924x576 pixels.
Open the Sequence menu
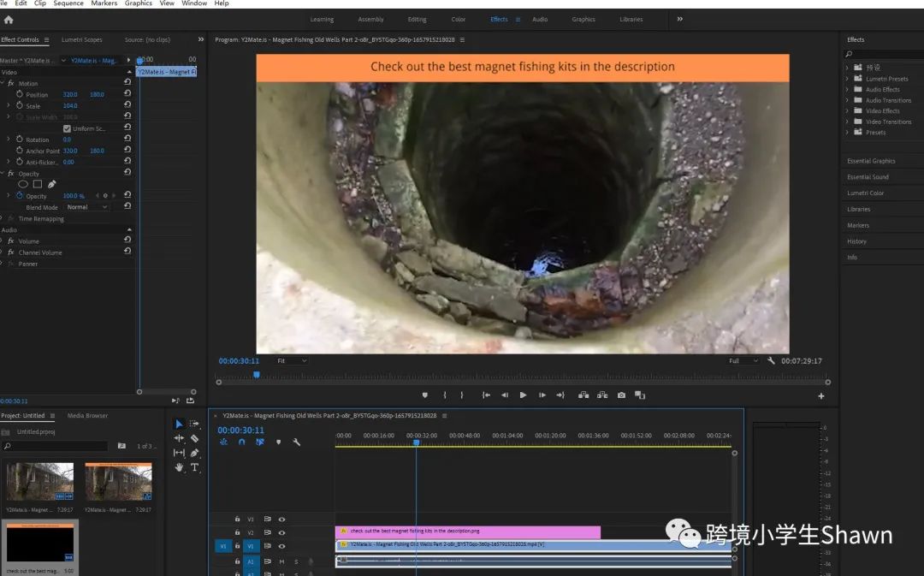click(68, 3)
